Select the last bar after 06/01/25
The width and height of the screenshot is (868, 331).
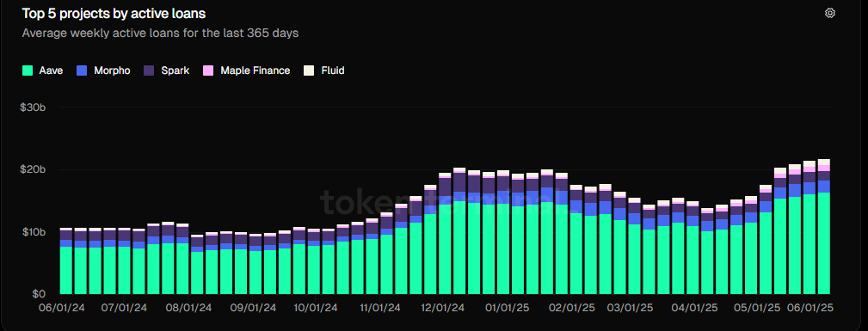pyautogui.click(x=823, y=226)
